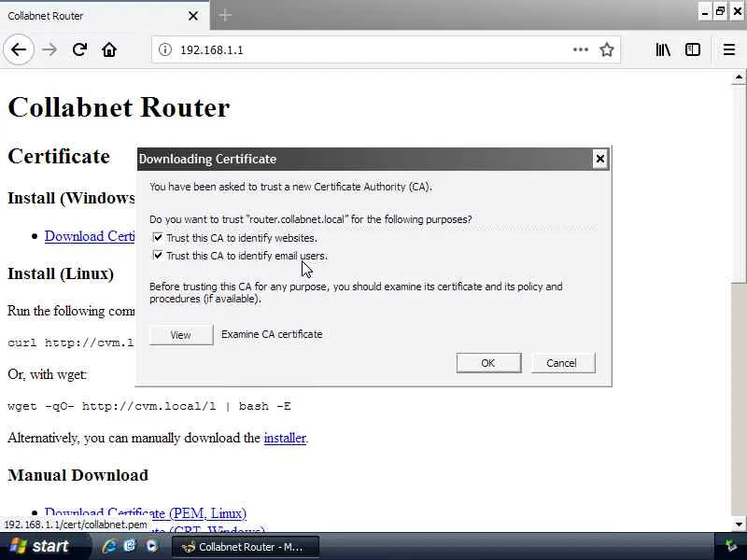Confirm the certificate dialog with OK
This screenshot has height=560, width=747.
(x=488, y=363)
